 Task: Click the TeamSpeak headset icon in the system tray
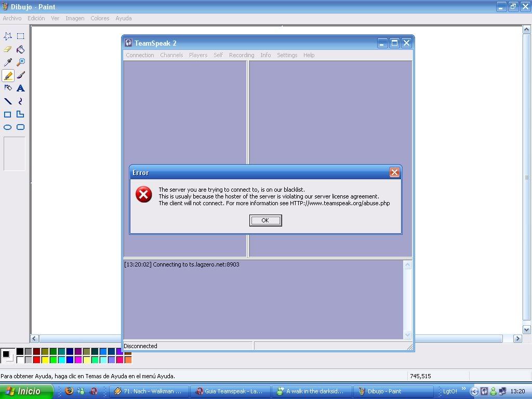pos(484,391)
